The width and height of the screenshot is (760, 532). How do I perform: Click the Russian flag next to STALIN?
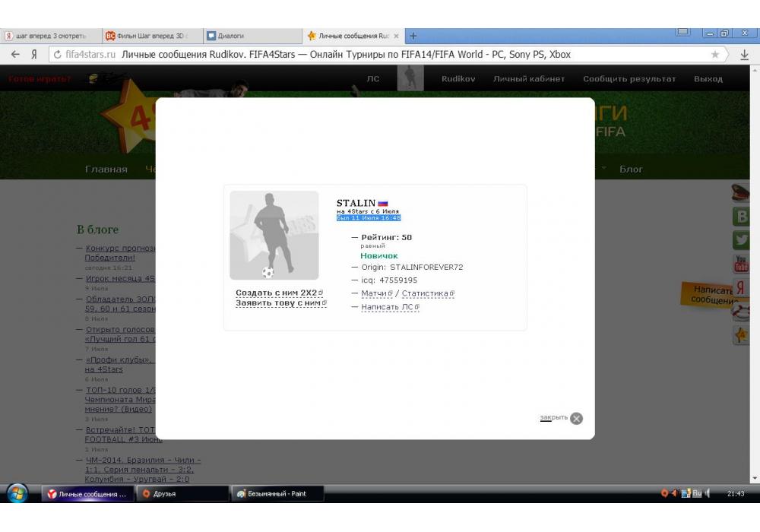click(x=383, y=204)
